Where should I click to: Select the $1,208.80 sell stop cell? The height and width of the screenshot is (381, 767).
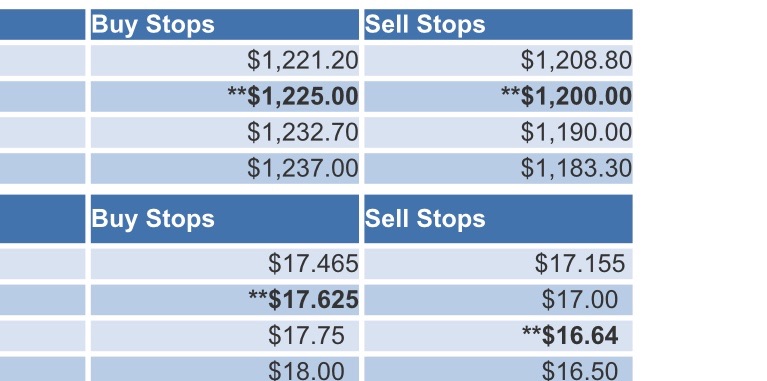click(498, 61)
